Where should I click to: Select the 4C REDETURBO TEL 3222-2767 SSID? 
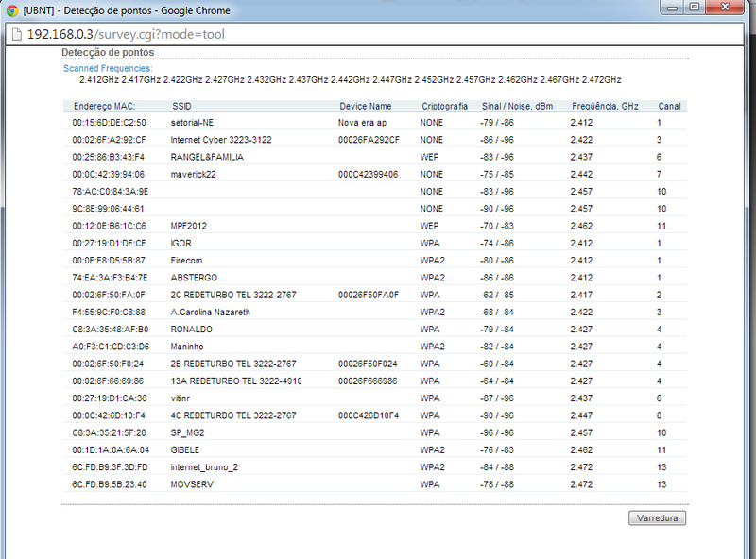[233, 415]
